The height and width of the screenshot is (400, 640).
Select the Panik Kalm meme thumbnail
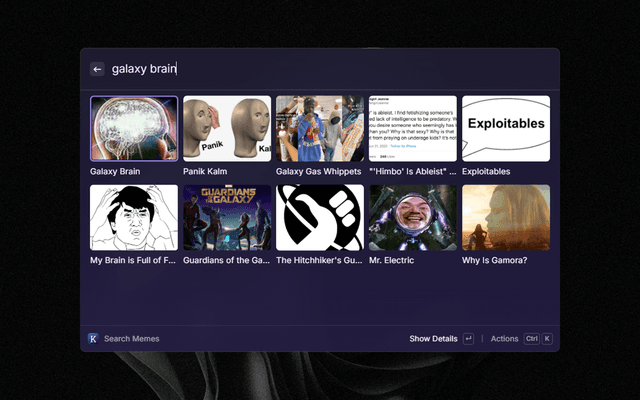click(x=227, y=129)
